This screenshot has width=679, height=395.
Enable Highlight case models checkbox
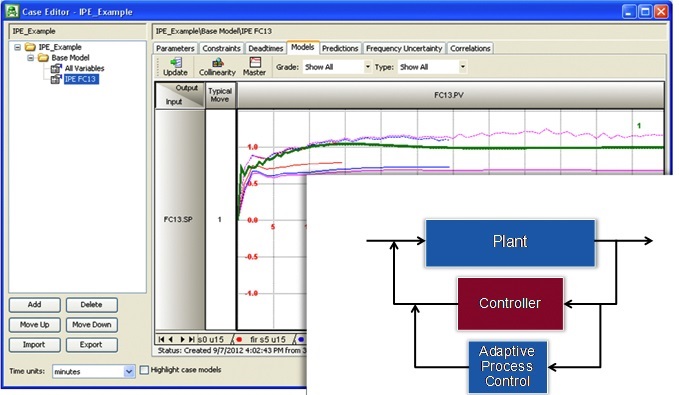click(144, 370)
